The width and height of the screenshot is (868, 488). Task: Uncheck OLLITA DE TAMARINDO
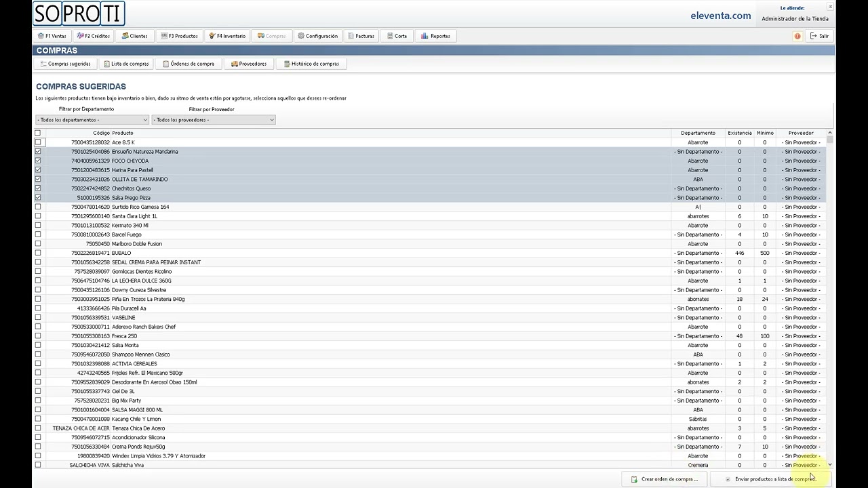[x=38, y=179]
